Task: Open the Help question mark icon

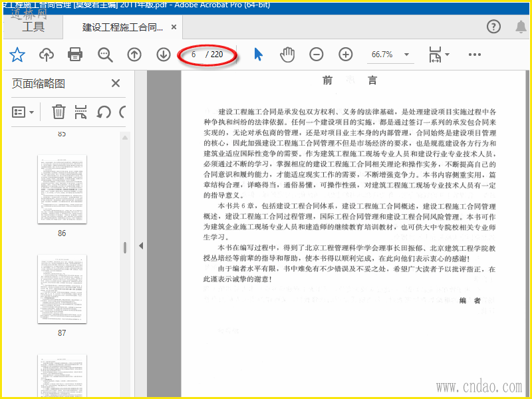Action: [493, 27]
